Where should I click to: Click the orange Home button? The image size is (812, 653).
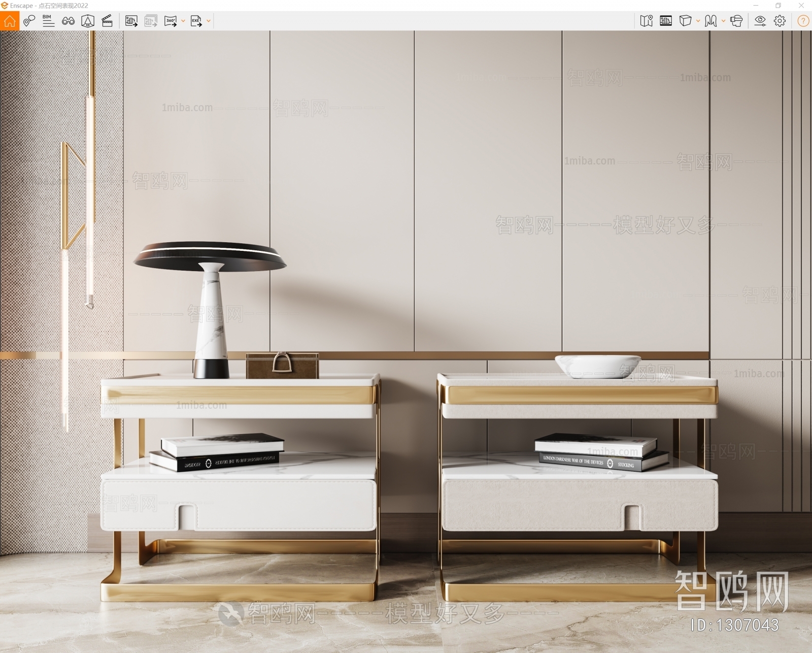10,21
